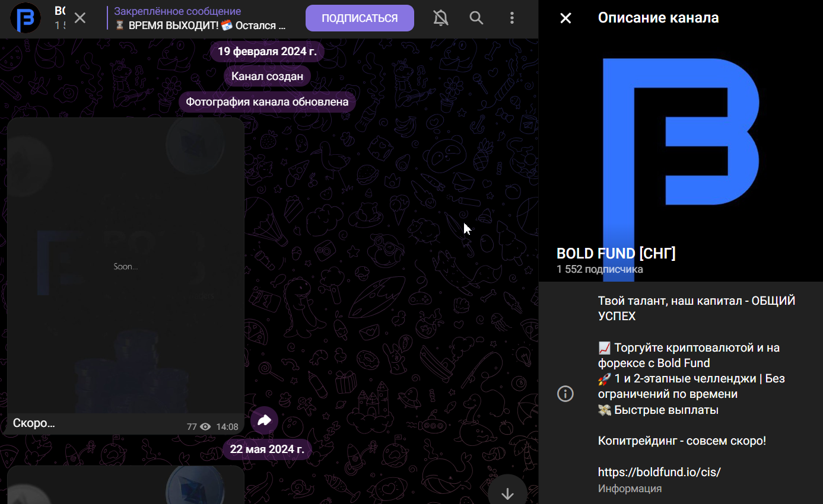
Task: Open the Bold Fund channel avatar in header
Action: [x=26, y=18]
